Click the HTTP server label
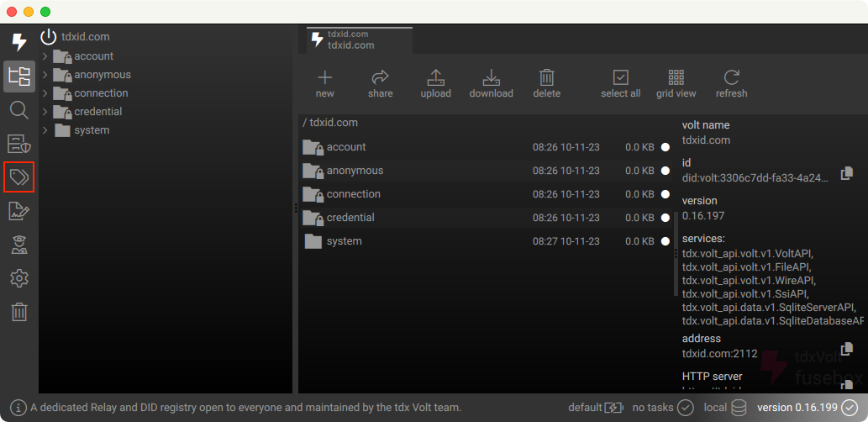 click(x=712, y=377)
